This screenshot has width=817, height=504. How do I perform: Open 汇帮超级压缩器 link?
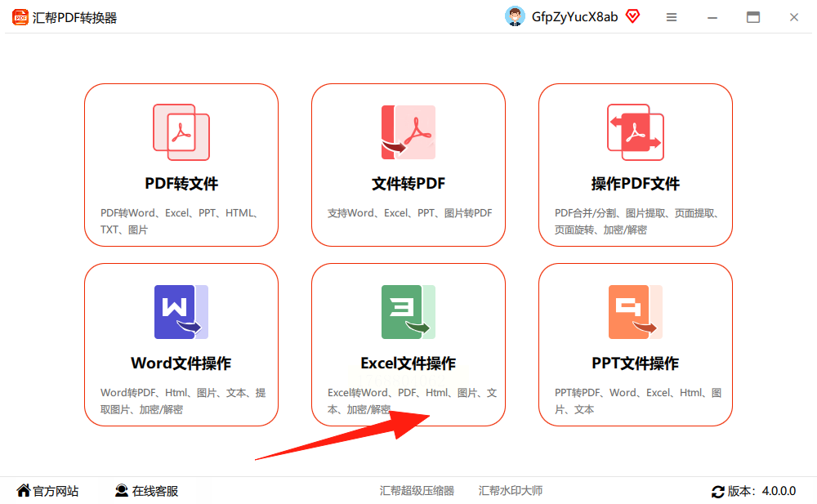(x=417, y=491)
